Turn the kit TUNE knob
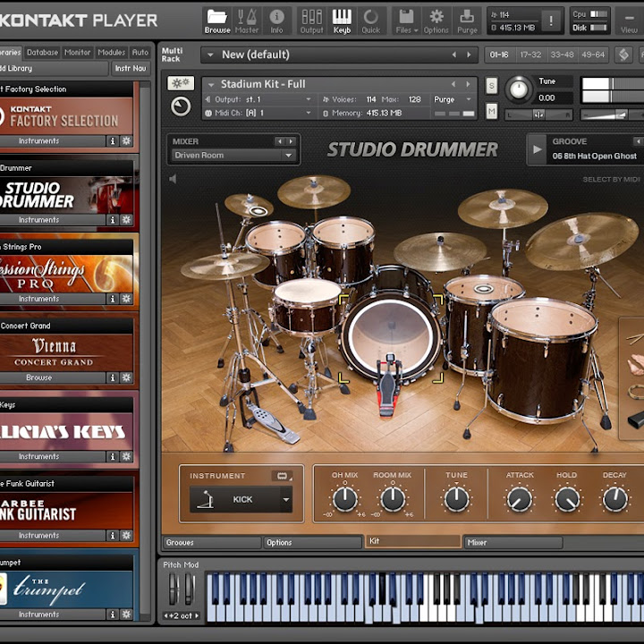The height and width of the screenshot is (644, 644). point(457,498)
